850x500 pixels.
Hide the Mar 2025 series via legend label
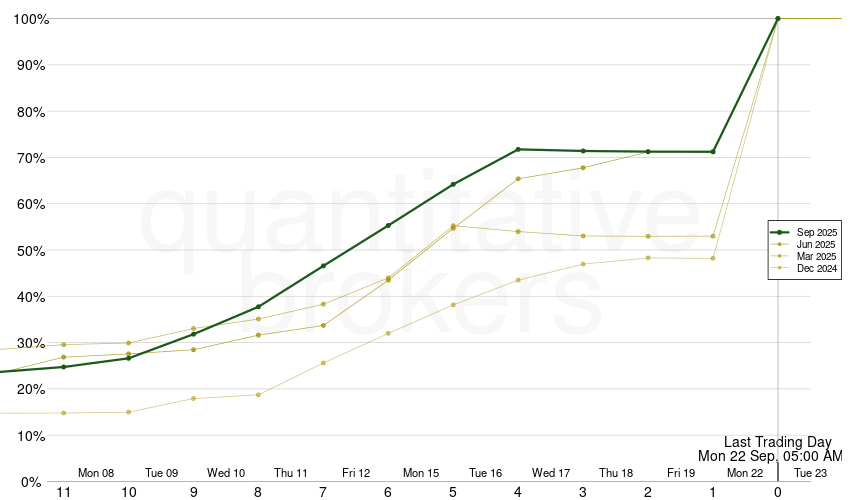tap(817, 257)
